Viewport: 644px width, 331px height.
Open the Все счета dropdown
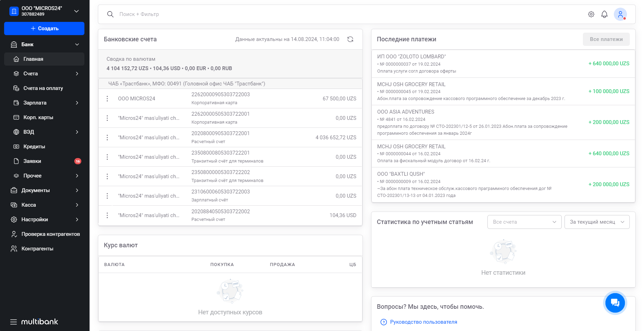[x=524, y=222]
